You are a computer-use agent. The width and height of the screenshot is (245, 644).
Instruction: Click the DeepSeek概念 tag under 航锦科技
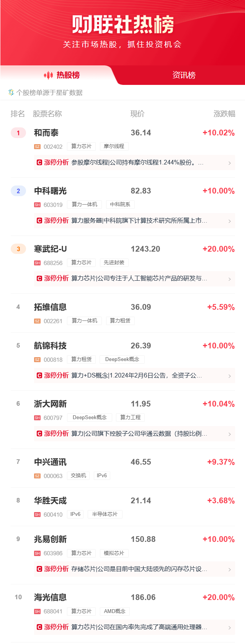(x=122, y=359)
